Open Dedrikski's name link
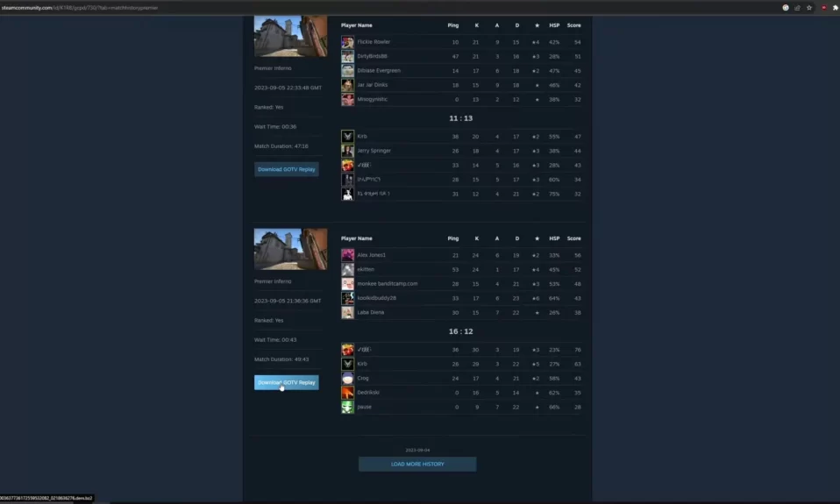This screenshot has height=504, width=840. click(x=368, y=393)
